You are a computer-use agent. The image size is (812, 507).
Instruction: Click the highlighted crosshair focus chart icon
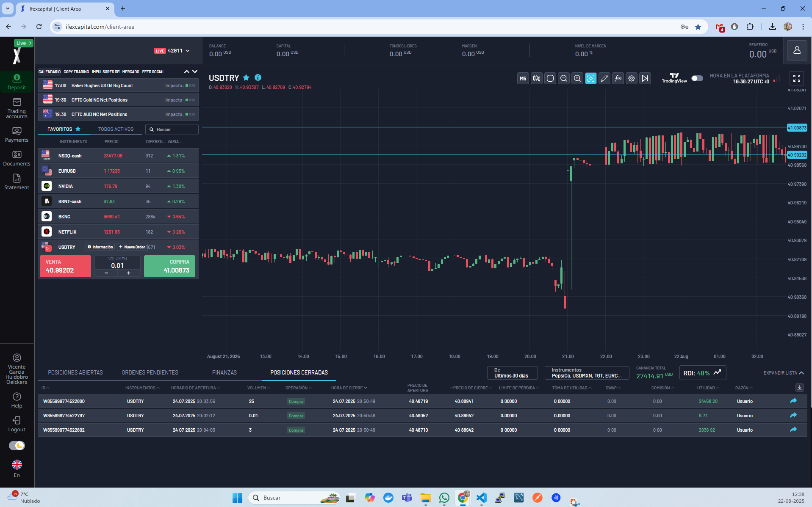(x=591, y=78)
